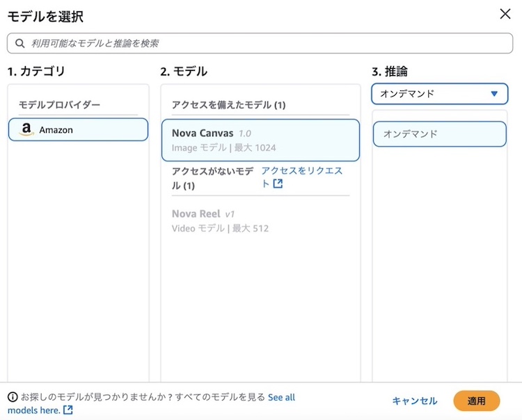Select the disabled Nova Reel v1 model

pyautogui.click(x=261, y=221)
